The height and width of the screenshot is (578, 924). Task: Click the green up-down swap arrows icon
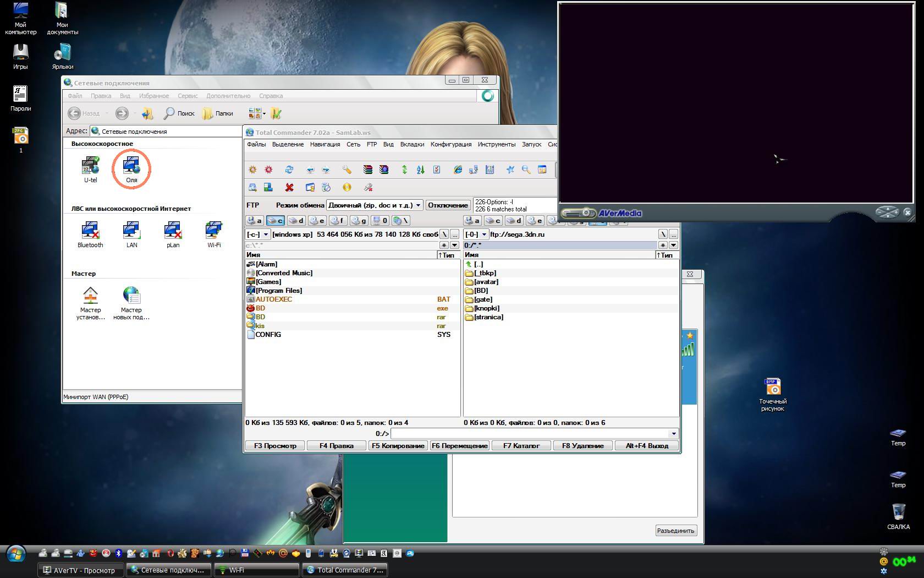(x=404, y=170)
